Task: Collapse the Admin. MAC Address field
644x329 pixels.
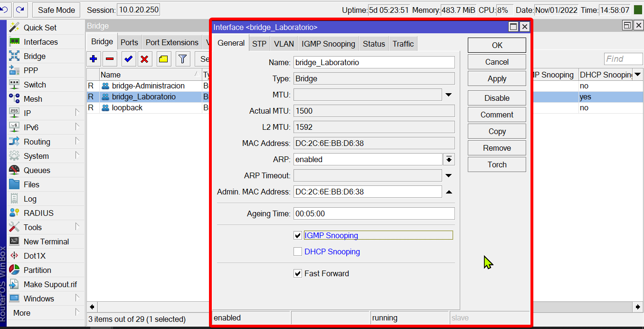Action: pos(449,192)
